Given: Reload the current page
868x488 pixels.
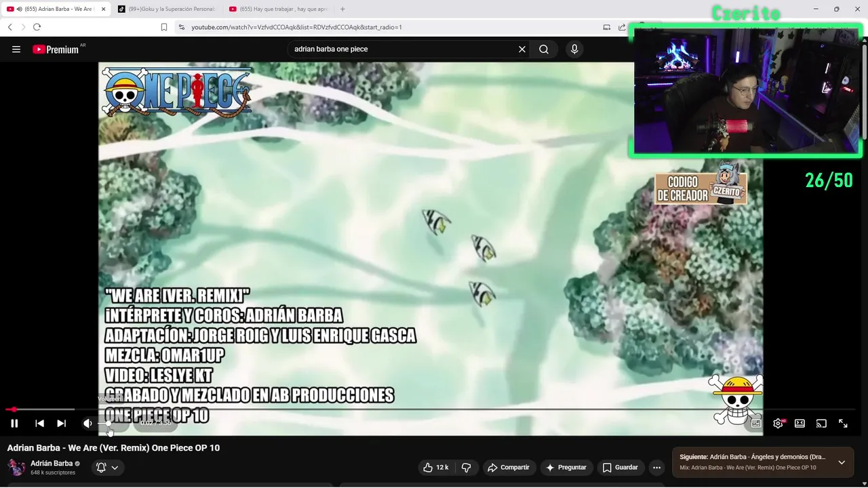Looking at the screenshot, I should [37, 27].
